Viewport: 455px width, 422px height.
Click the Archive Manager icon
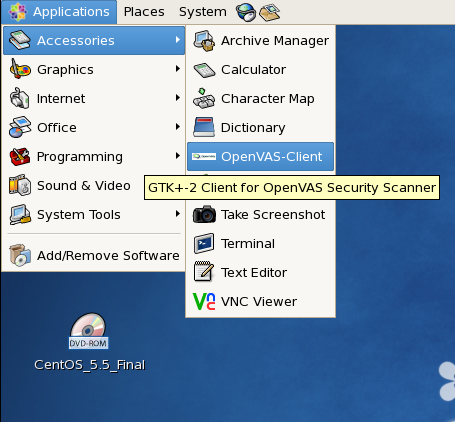[204, 41]
